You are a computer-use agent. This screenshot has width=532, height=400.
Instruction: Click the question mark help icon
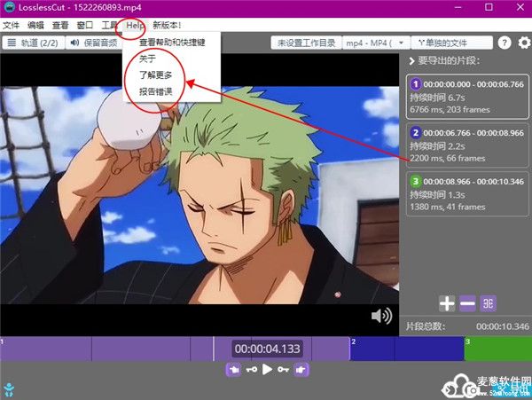click(x=505, y=43)
